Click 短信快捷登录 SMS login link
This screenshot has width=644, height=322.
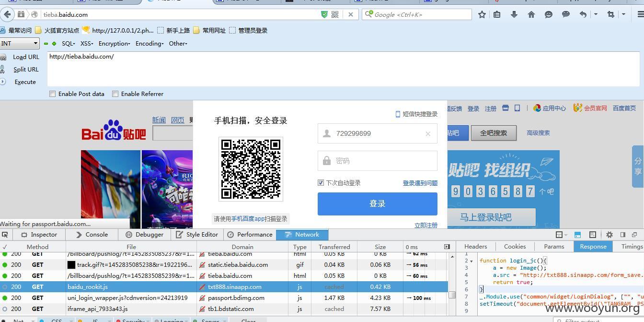416,114
